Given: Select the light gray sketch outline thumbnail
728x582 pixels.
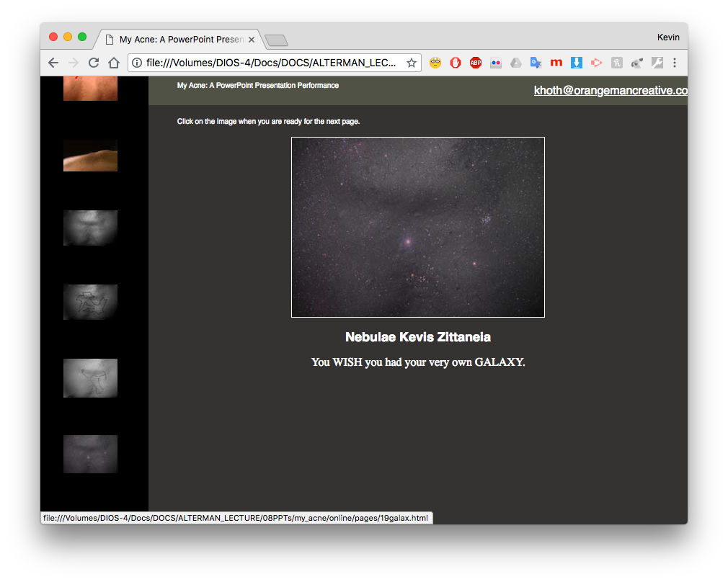Looking at the screenshot, I should coord(90,377).
